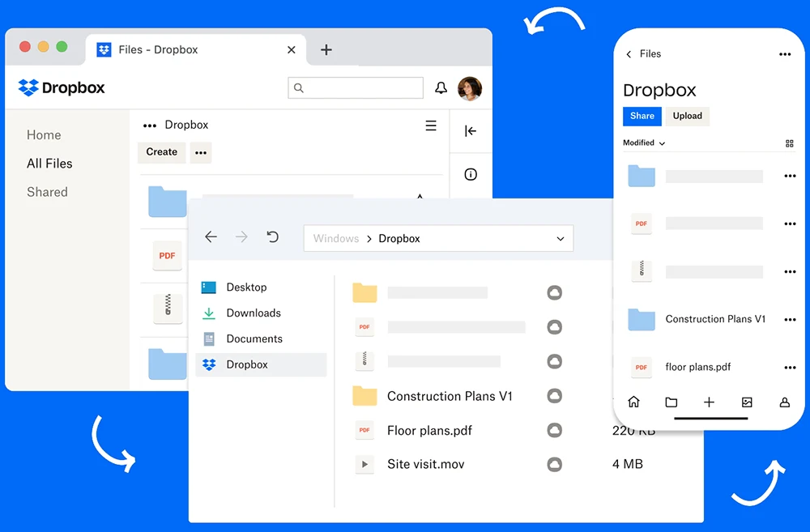
Task: Select Desktop in the explorer sidebar
Action: [262, 287]
